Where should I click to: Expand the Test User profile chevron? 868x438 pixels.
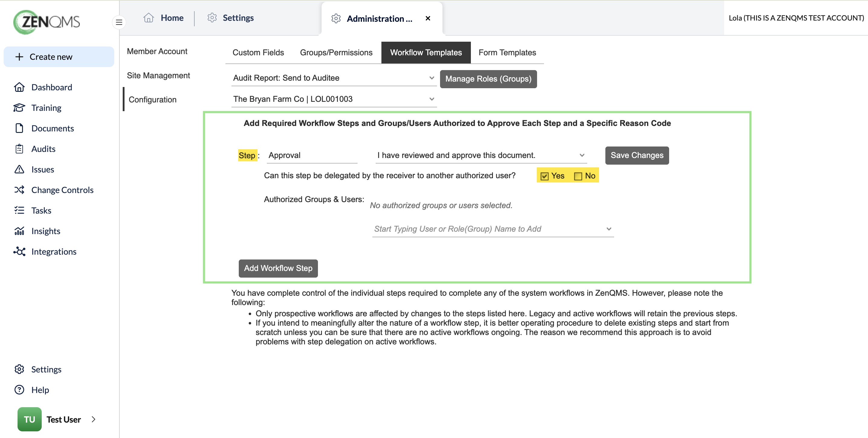[x=94, y=419]
